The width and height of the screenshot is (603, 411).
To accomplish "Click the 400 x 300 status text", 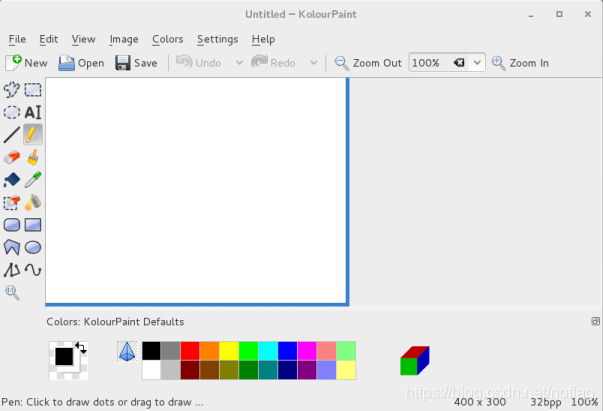I will pyautogui.click(x=480, y=402).
